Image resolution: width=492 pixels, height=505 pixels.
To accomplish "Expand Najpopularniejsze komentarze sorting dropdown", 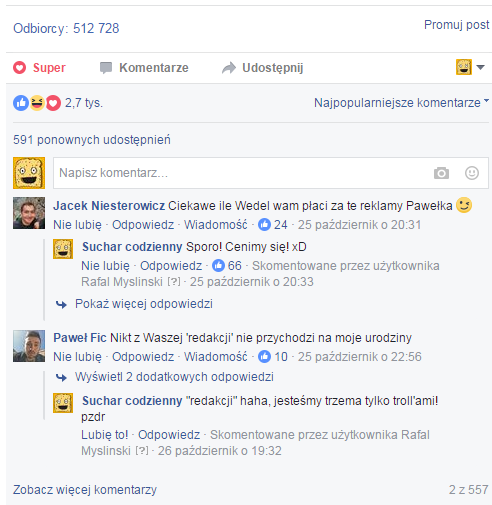I will tap(401, 103).
